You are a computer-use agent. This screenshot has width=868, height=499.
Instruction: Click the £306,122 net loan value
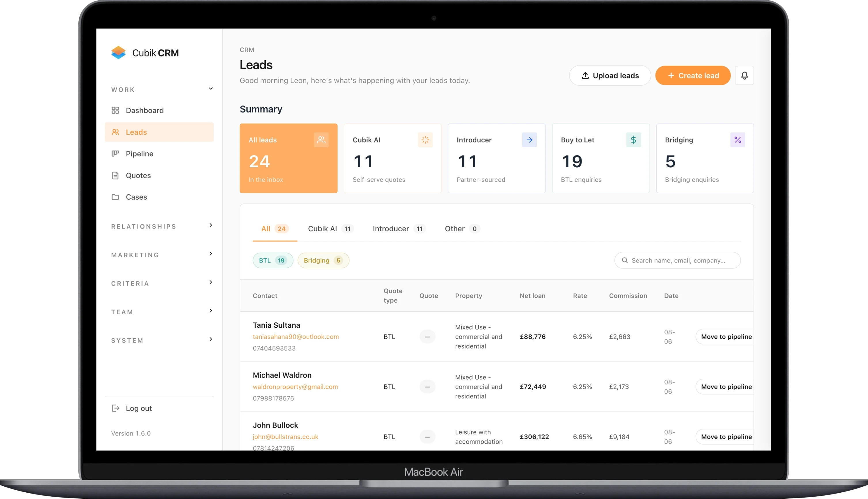(x=535, y=437)
